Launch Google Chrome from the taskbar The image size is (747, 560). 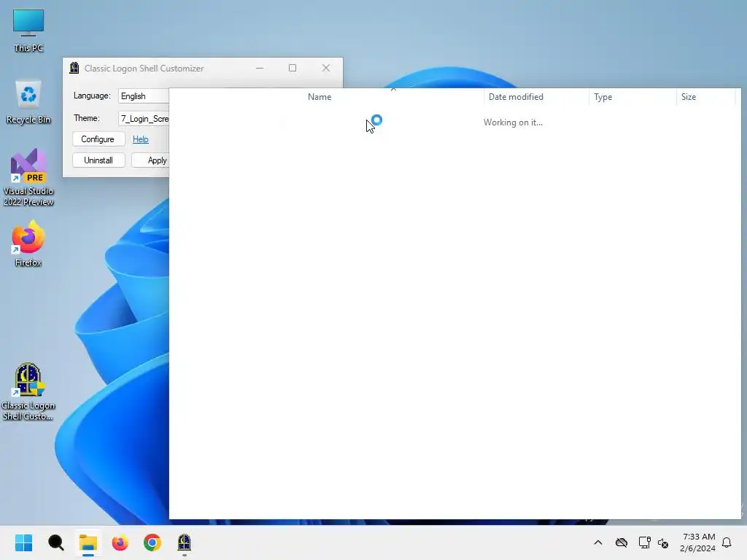pos(152,542)
